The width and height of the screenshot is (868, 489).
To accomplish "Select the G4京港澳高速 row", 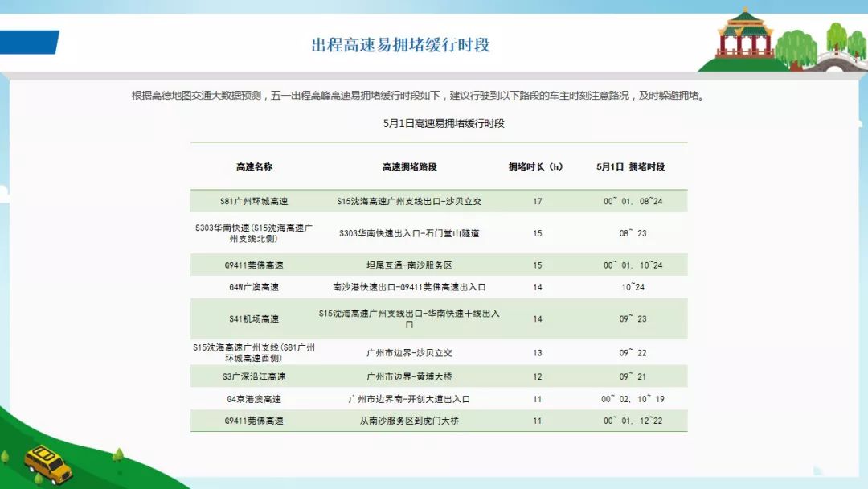I will 434,397.
